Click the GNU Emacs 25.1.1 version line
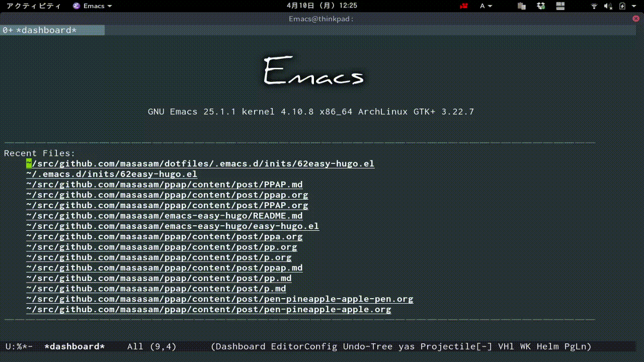644x362 pixels. click(x=311, y=112)
